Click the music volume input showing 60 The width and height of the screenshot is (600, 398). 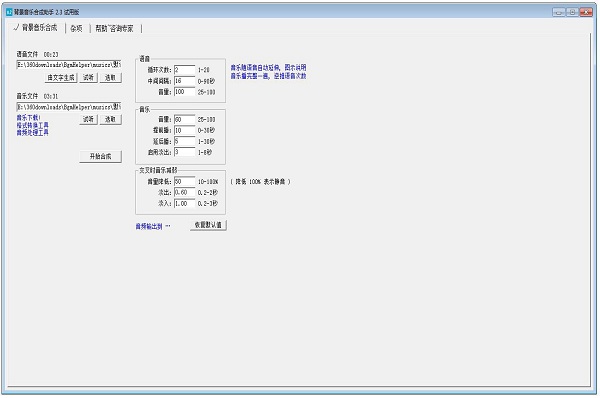click(x=184, y=119)
